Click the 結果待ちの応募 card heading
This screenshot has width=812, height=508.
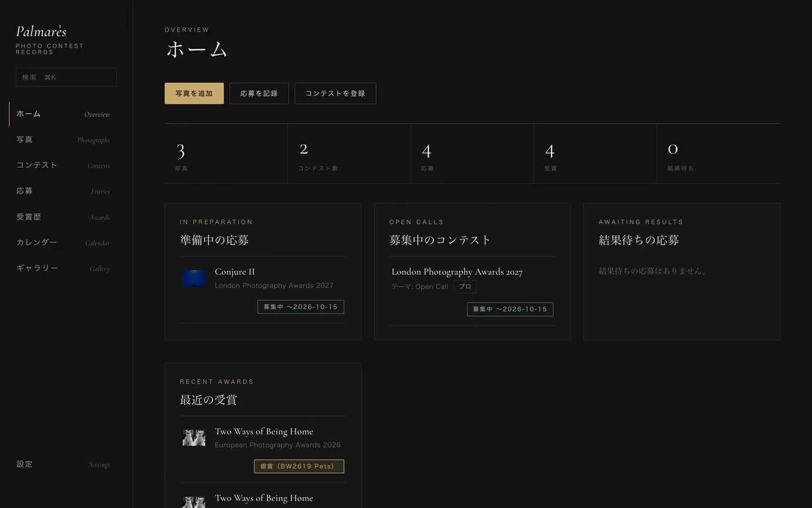click(x=639, y=240)
